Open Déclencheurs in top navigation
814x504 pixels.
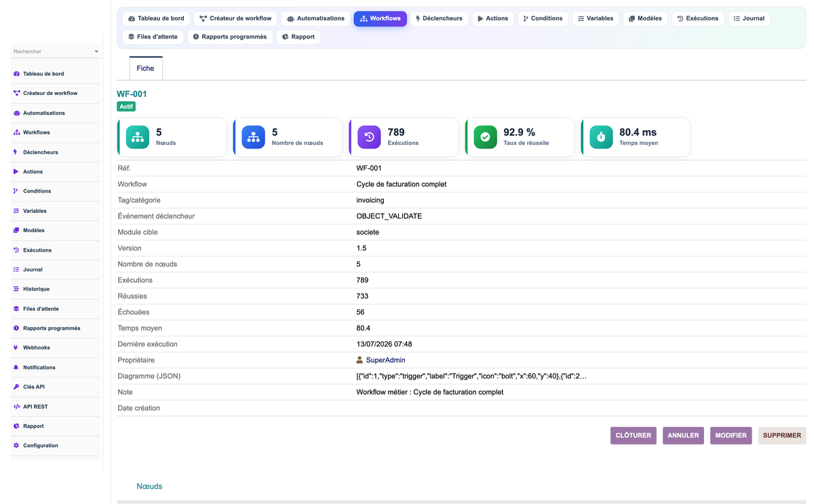438,18
